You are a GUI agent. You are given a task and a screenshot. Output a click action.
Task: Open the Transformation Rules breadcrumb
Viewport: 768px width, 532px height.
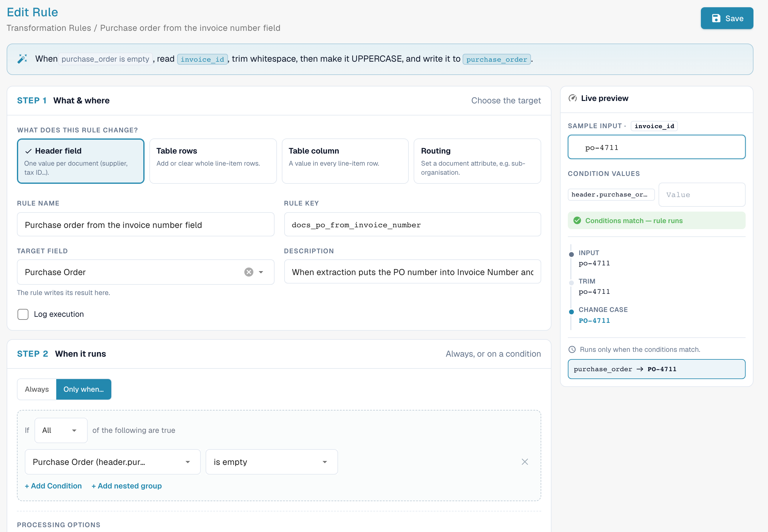[49, 28]
